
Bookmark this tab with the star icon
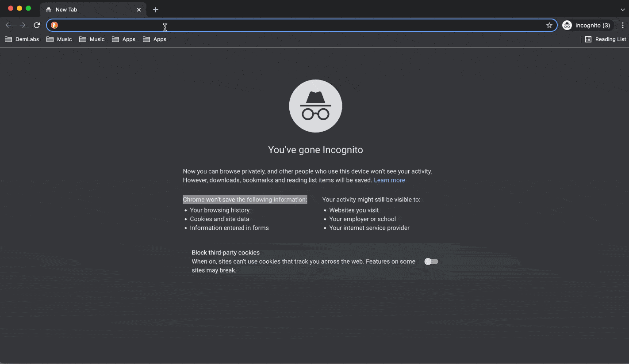(x=549, y=25)
